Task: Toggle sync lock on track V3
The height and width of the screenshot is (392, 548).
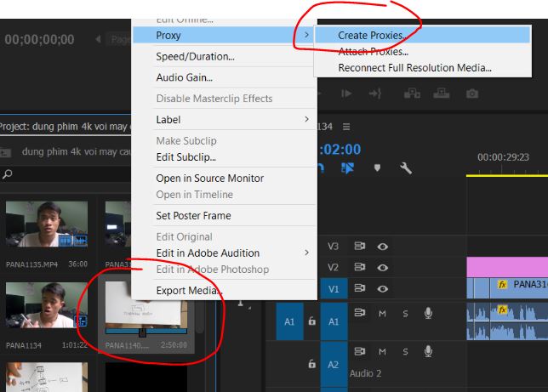Action: [x=360, y=247]
